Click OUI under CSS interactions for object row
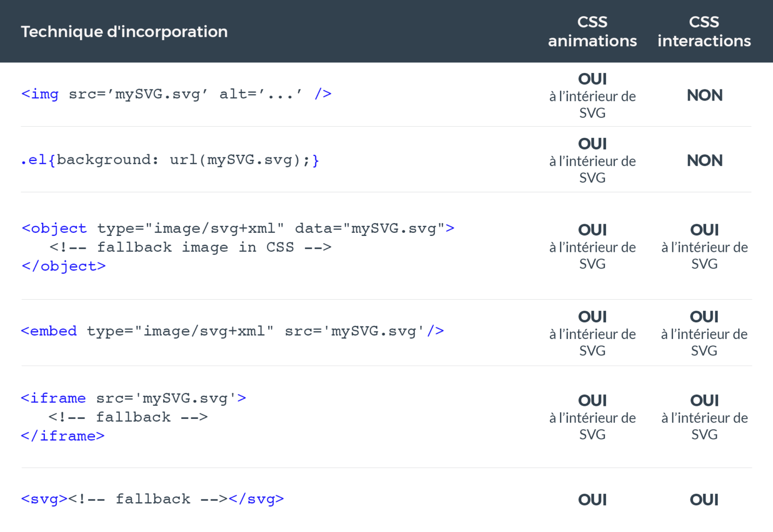Image resolution: width=773 pixels, height=532 pixels. (x=705, y=230)
